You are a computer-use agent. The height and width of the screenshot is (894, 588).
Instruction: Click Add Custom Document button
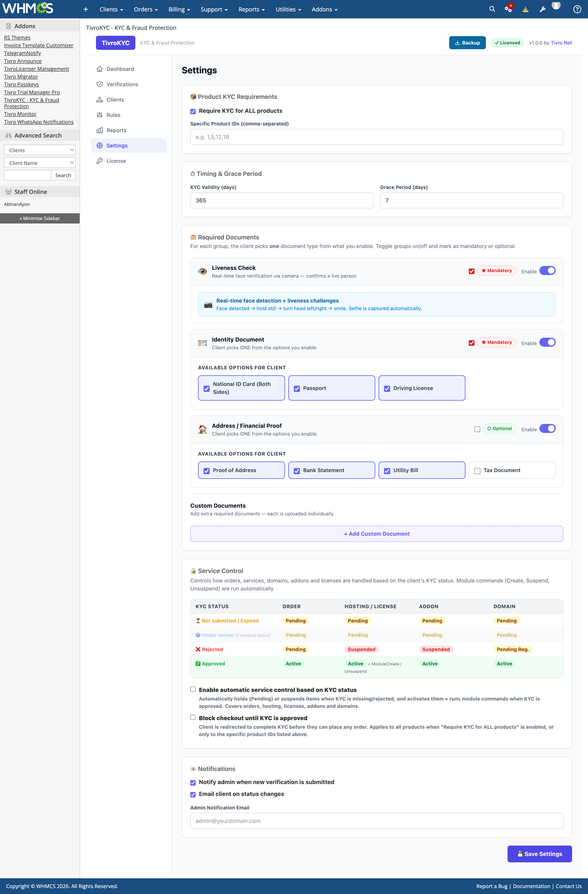[x=377, y=534]
